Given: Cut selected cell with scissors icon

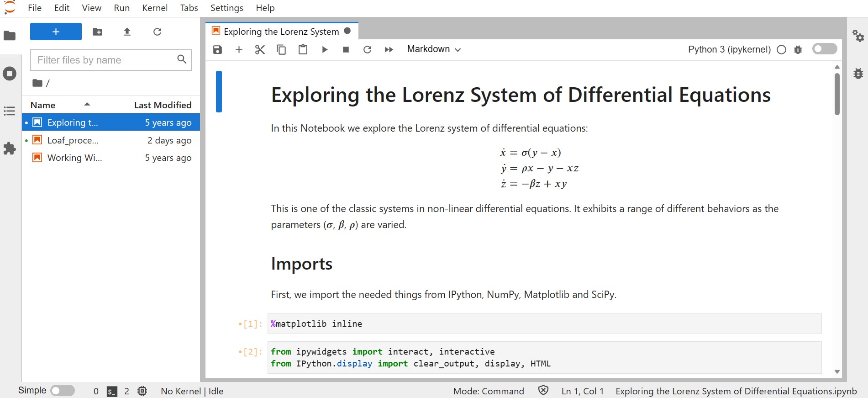Looking at the screenshot, I should click(260, 49).
